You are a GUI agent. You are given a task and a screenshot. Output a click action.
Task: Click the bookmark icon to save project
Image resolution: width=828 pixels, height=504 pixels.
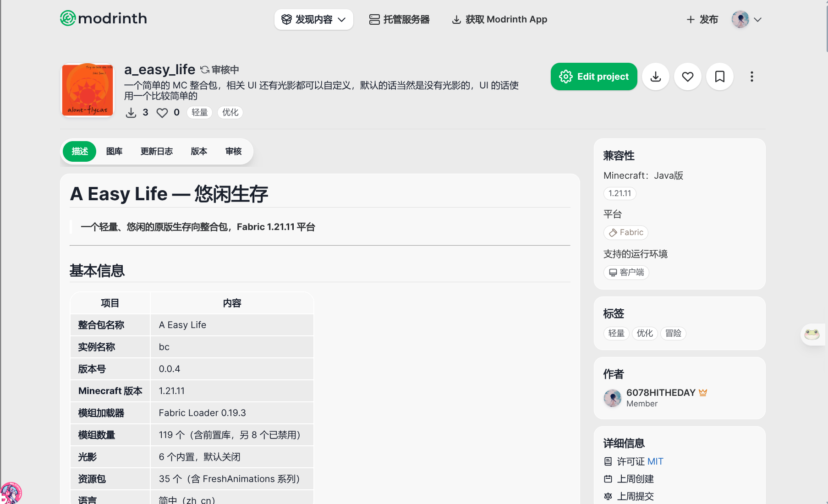click(720, 77)
